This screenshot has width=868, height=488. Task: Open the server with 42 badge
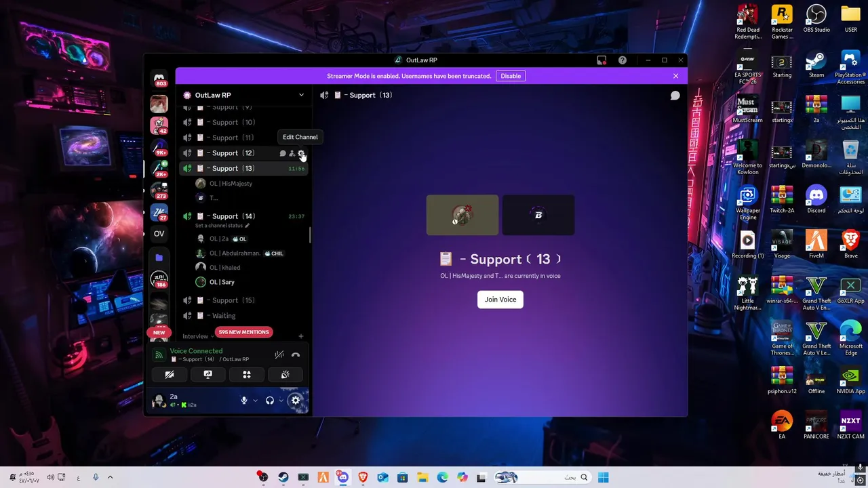[159, 125]
